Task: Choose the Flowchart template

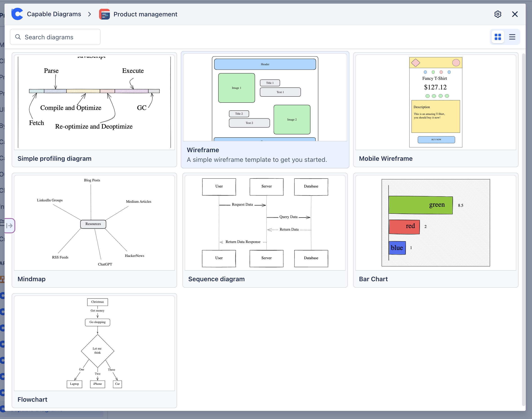Action: [x=94, y=351]
